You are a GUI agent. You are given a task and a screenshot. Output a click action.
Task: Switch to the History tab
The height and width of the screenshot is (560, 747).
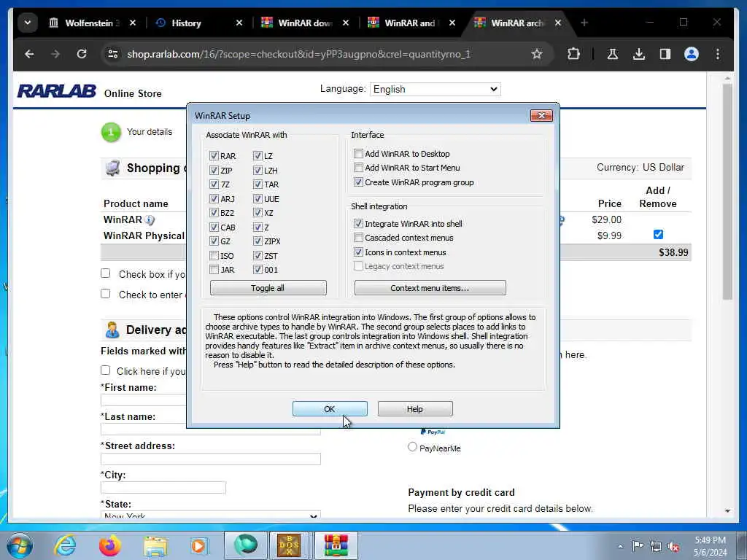coord(186,23)
